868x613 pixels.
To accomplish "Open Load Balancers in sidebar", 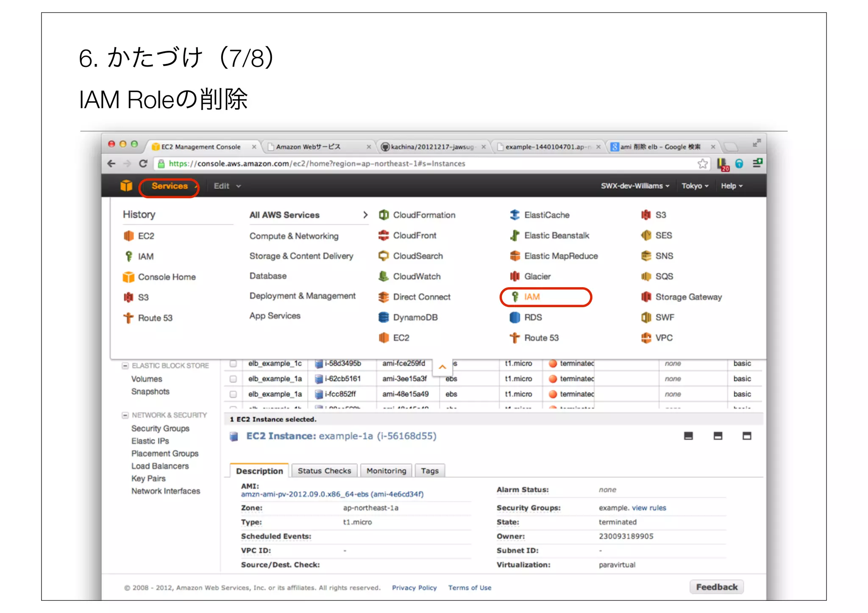I will pyautogui.click(x=160, y=466).
